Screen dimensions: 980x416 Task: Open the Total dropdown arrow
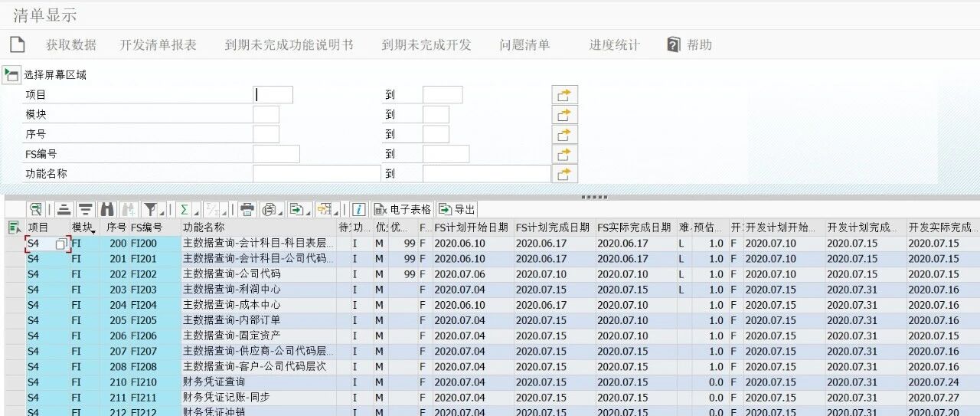coord(197,211)
